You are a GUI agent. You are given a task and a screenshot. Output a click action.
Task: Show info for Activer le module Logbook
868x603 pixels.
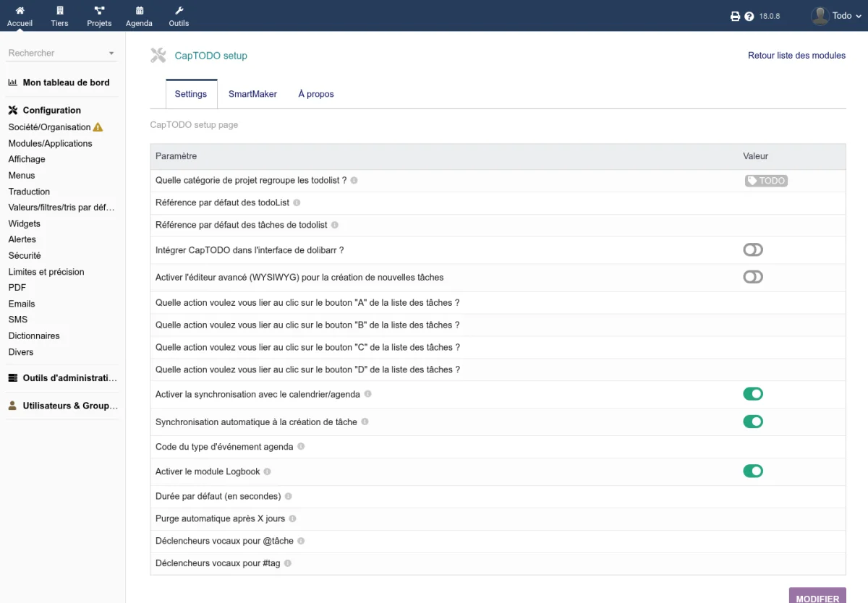[x=267, y=471]
